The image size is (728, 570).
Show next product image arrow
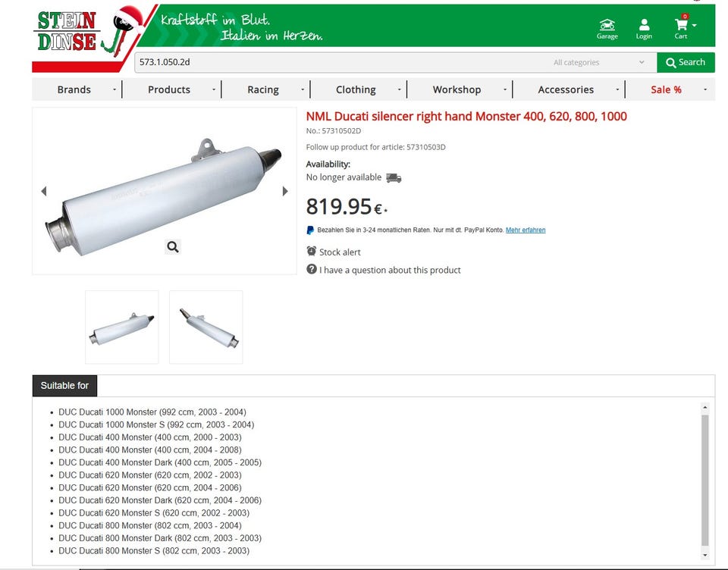[x=285, y=191]
